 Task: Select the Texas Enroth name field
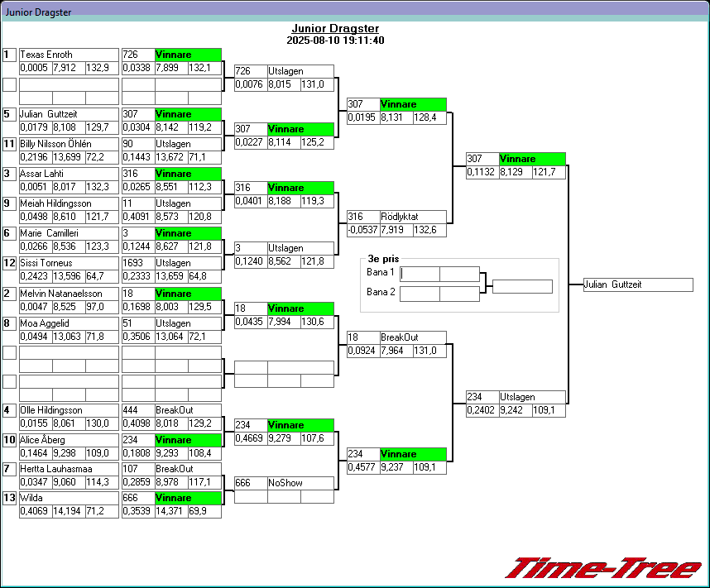69,55
